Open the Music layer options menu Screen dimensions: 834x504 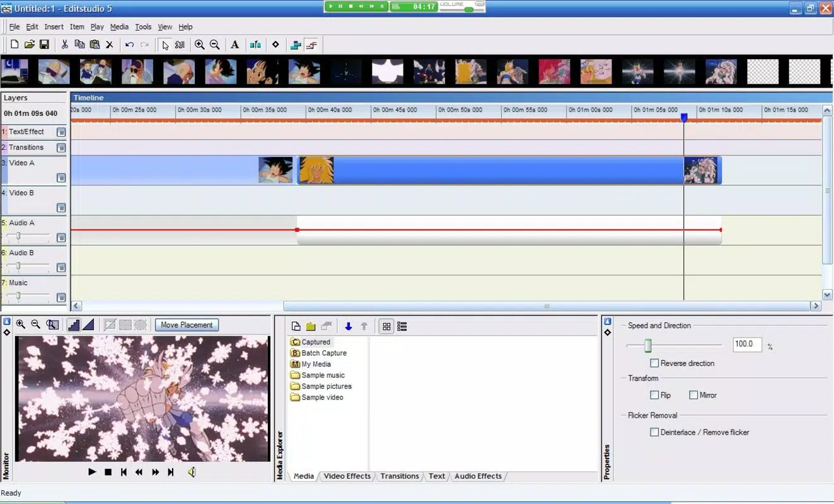61,297
